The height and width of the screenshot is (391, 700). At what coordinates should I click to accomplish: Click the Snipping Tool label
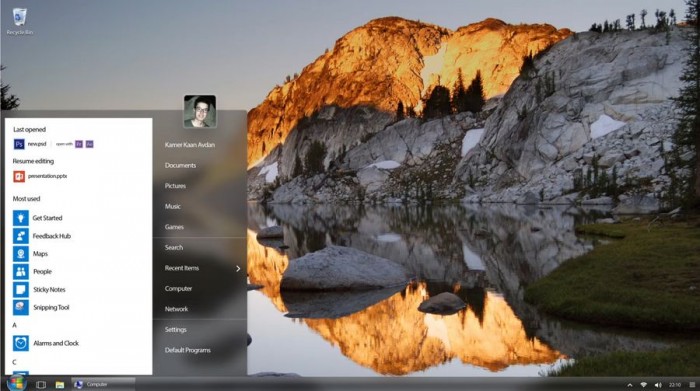coord(51,307)
